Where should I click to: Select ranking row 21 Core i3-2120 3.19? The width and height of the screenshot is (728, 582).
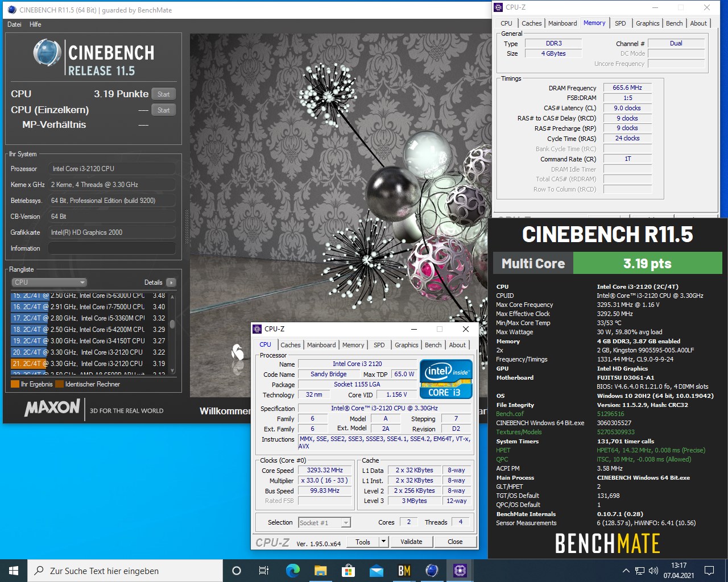tap(89, 364)
